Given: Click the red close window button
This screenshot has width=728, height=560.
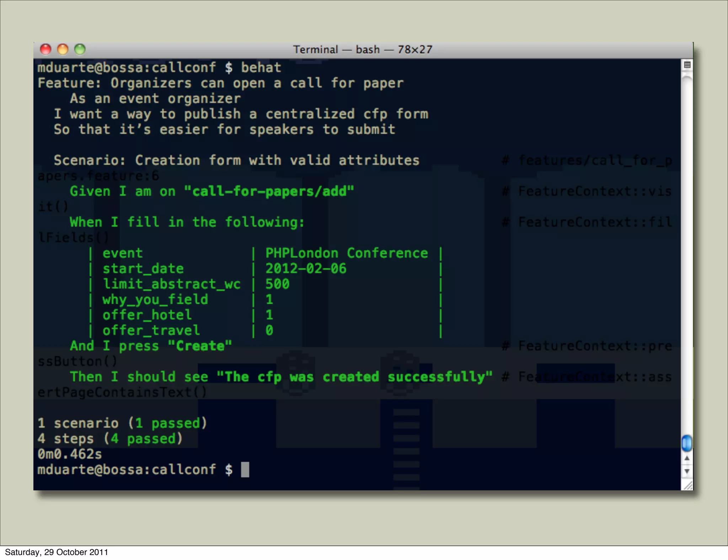Looking at the screenshot, I should pos(45,49).
